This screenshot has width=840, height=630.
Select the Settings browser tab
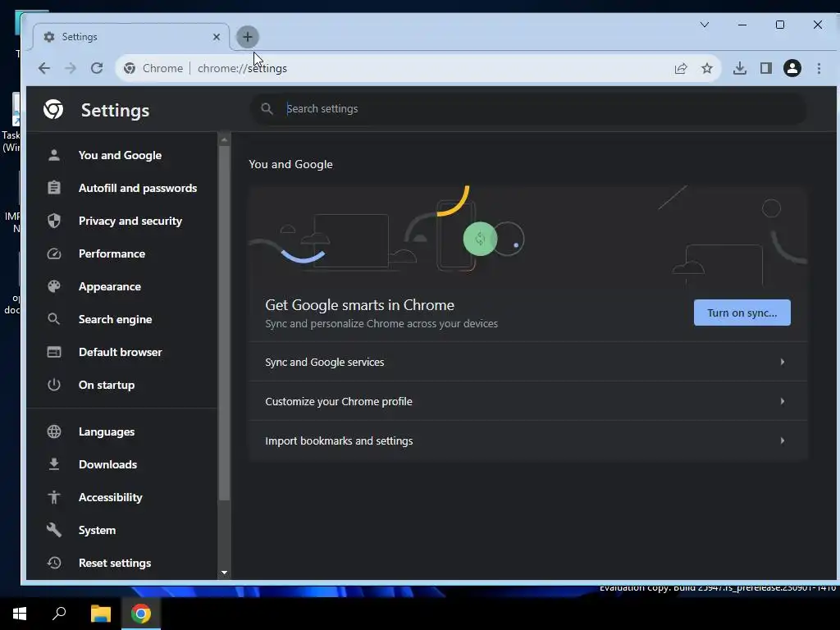click(x=131, y=37)
